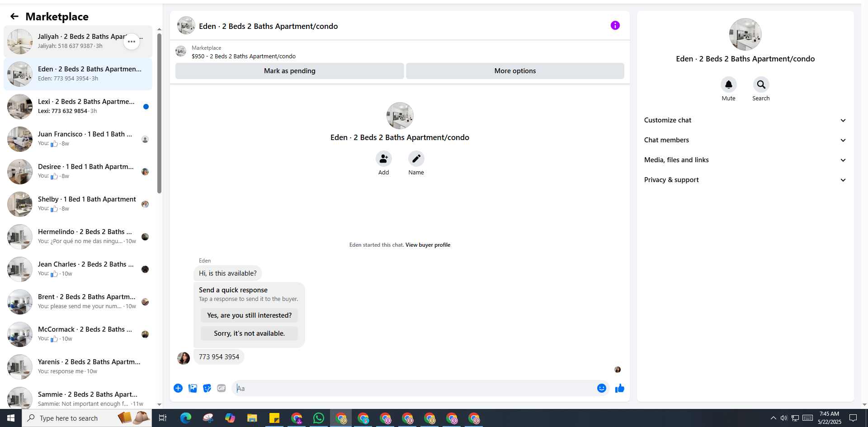Viewport: 868px width, 427px height.
Task: Open the notification center icon
Action: click(x=853, y=418)
